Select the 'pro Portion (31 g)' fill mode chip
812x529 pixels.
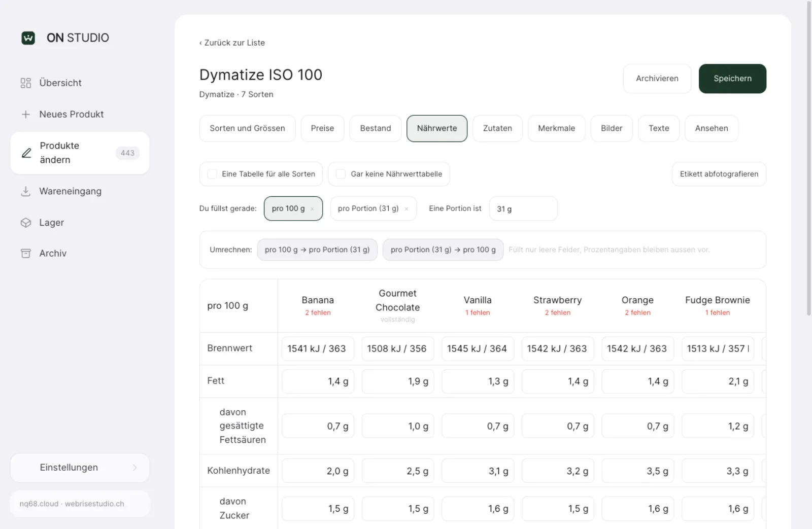(374, 208)
